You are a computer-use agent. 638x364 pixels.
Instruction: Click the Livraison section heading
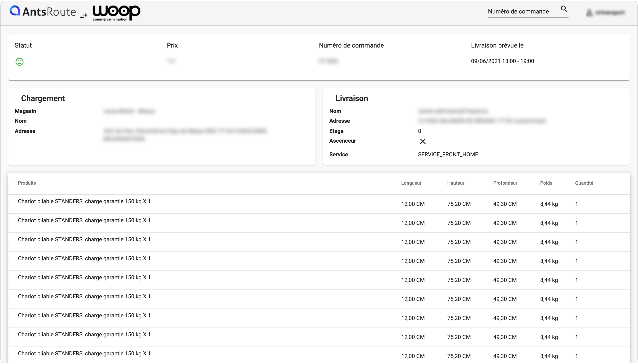coord(352,98)
